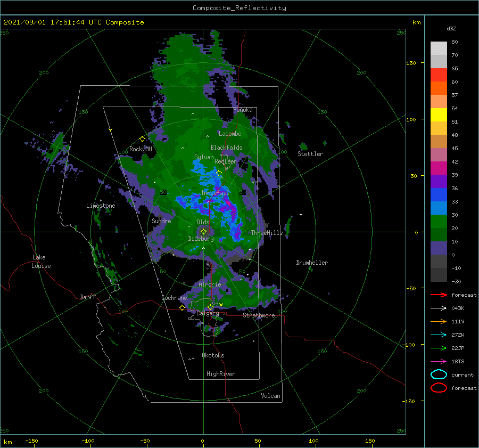Screen dimensions: 479x448
Task: Click the Strathmore city label
Action: point(259,315)
